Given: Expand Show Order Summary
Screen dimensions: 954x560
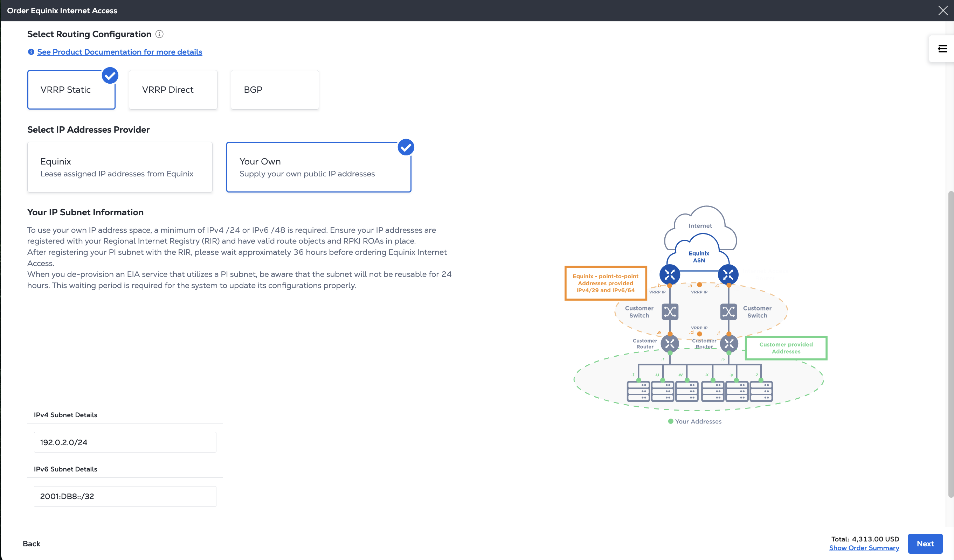Looking at the screenshot, I should 864,547.
